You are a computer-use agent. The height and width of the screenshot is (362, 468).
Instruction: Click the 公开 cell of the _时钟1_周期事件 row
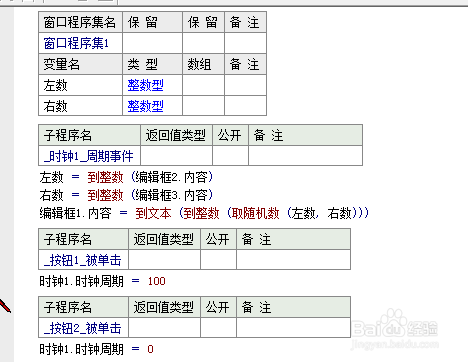(x=230, y=156)
